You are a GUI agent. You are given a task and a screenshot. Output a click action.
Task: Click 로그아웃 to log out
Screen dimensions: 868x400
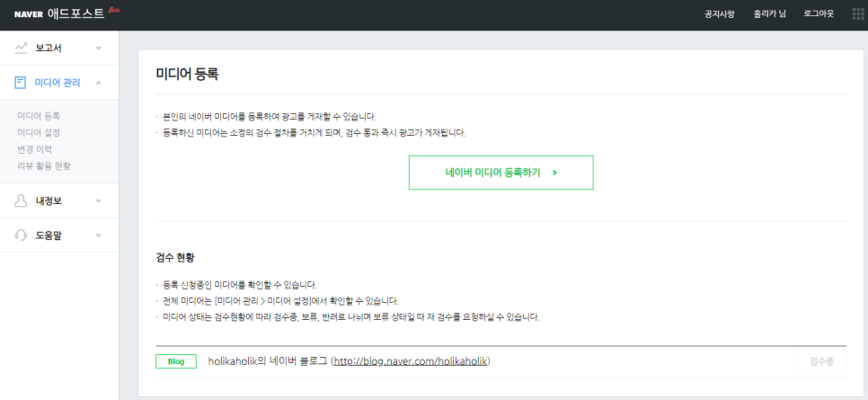[819, 13]
